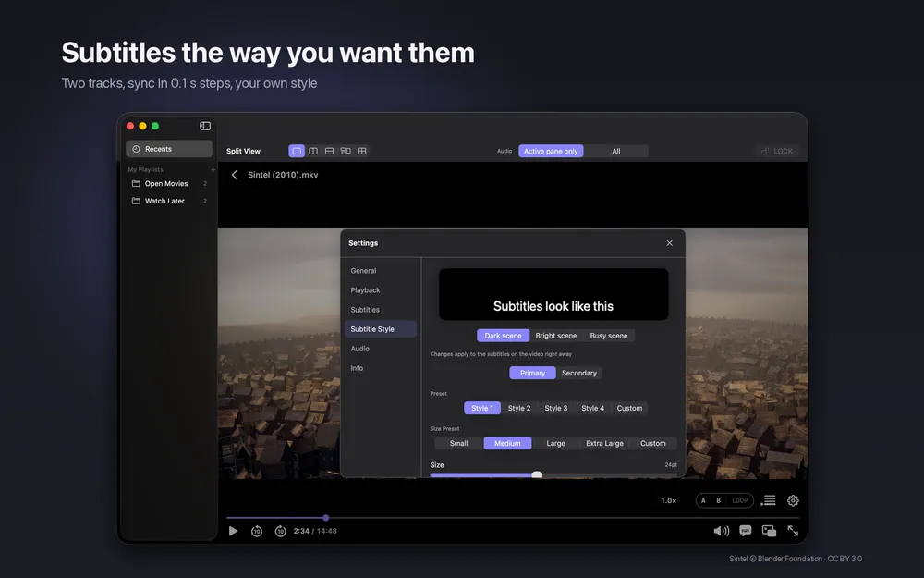
Task: Select two-row split view layout
Action: coord(330,151)
